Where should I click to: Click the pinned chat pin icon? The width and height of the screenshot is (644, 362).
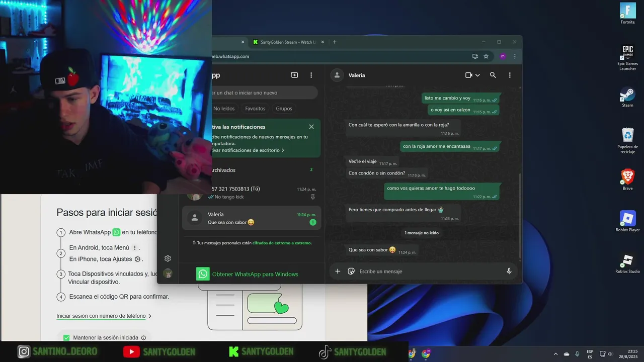(x=313, y=197)
